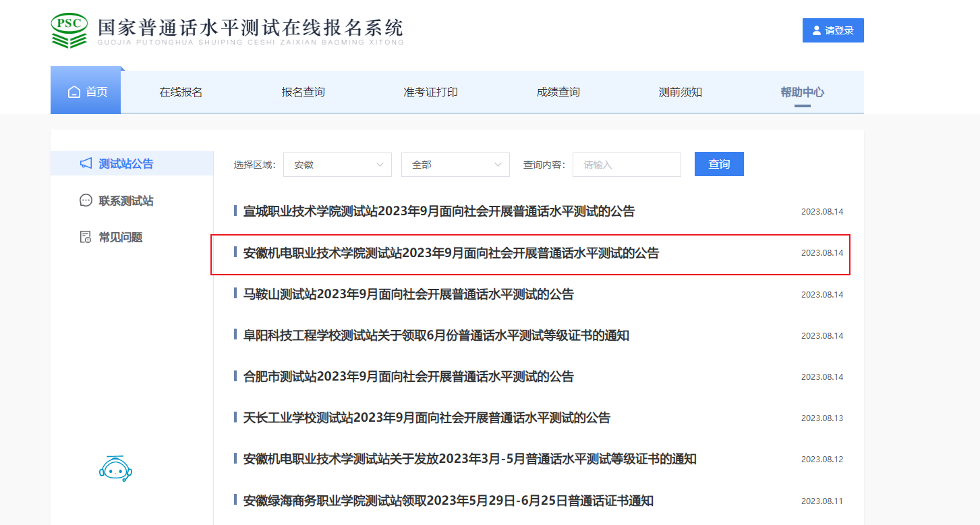The image size is (980, 525).
Task: Select 常见问题 in the sidebar
Action: (121, 237)
